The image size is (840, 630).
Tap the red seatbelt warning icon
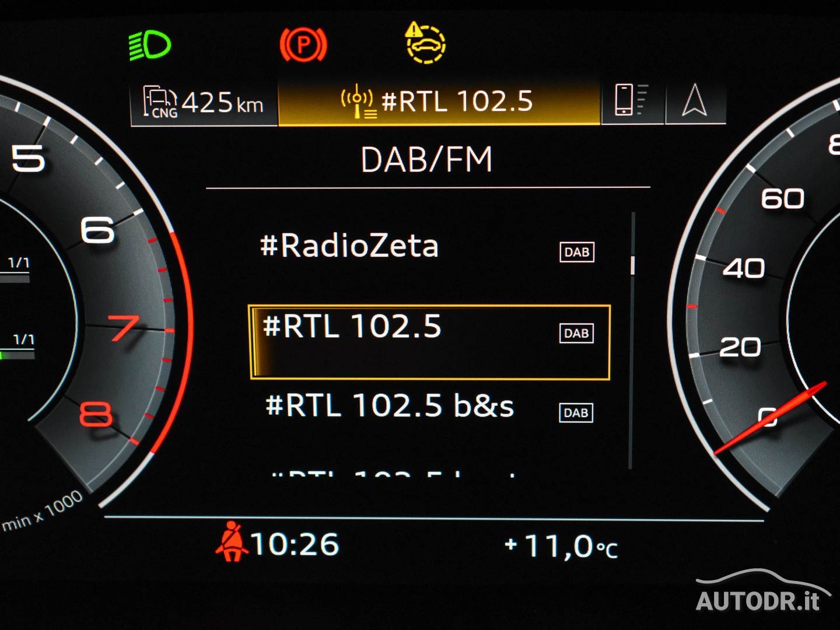[x=232, y=542]
